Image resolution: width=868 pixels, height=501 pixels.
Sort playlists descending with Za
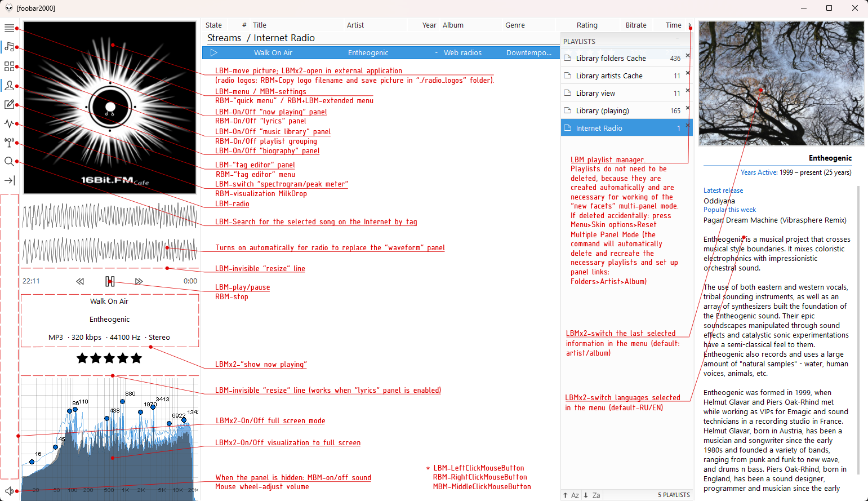[x=592, y=495]
